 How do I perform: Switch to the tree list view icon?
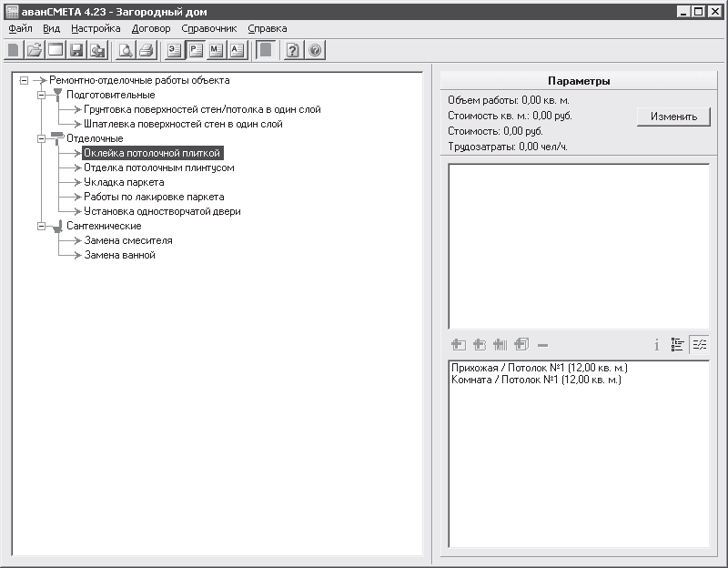point(677,345)
